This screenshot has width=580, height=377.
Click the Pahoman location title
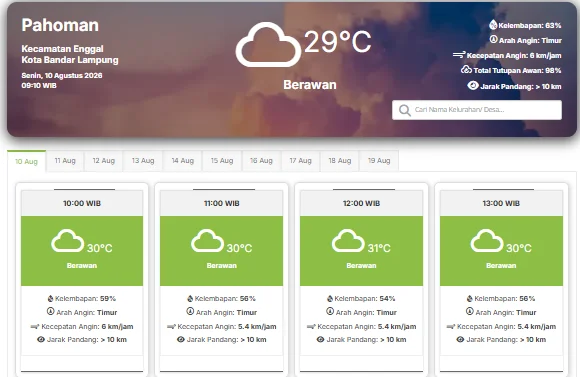click(60, 25)
